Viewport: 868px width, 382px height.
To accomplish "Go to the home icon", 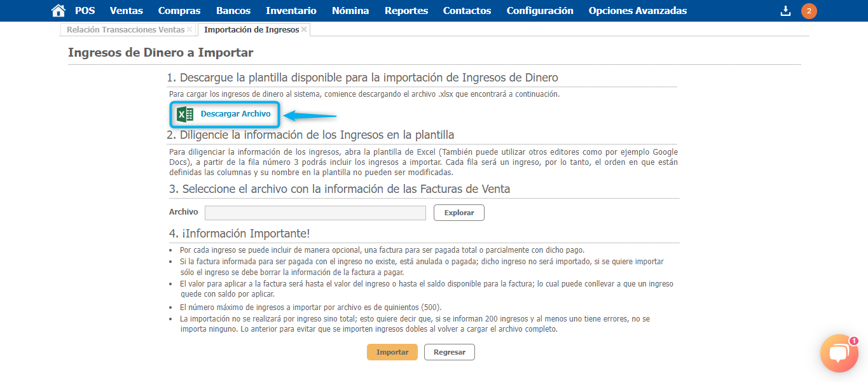I will tap(59, 11).
